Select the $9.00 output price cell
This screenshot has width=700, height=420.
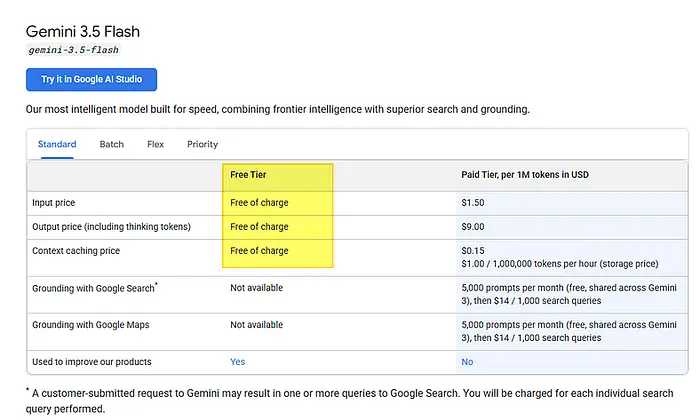(473, 227)
